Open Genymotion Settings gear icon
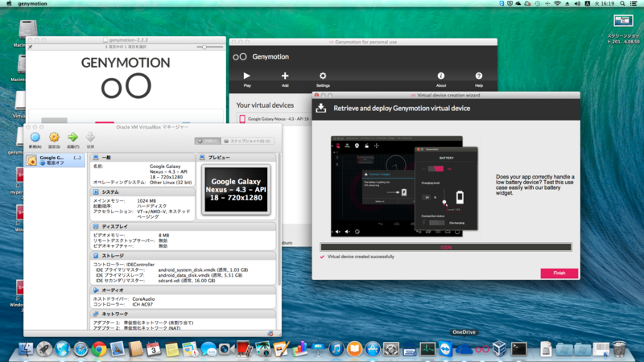The image size is (644, 362). (x=323, y=76)
